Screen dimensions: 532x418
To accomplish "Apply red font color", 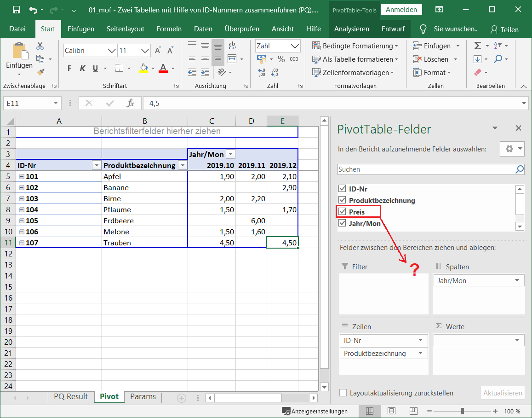I will 164,68.
